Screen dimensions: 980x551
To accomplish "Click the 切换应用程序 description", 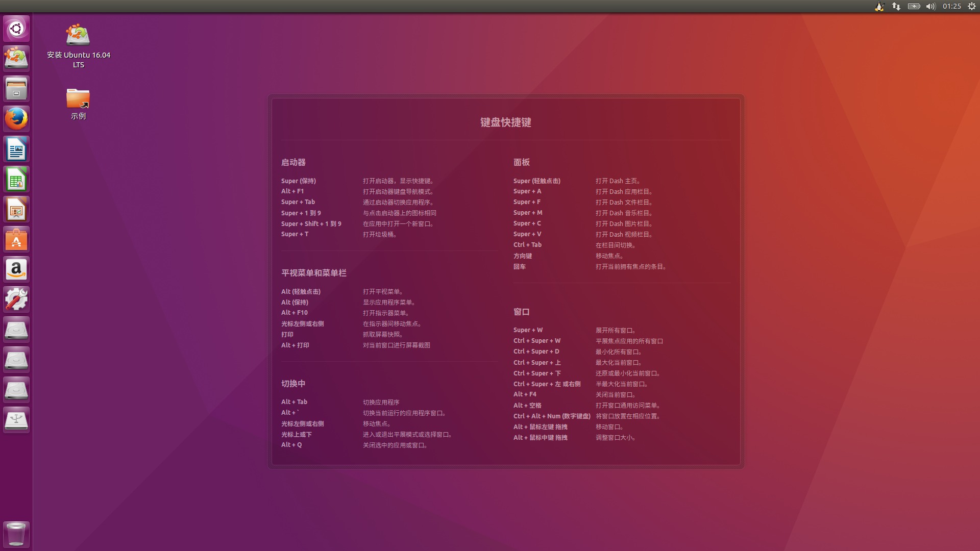I will pos(381,403).
